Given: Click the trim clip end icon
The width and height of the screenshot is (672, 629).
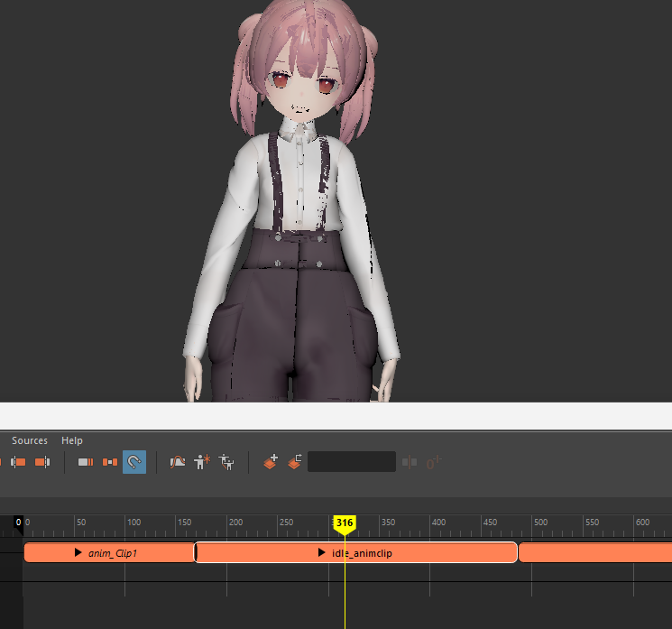Looking at the screenshot, I should pyautogui.click(x=42, y=462).
